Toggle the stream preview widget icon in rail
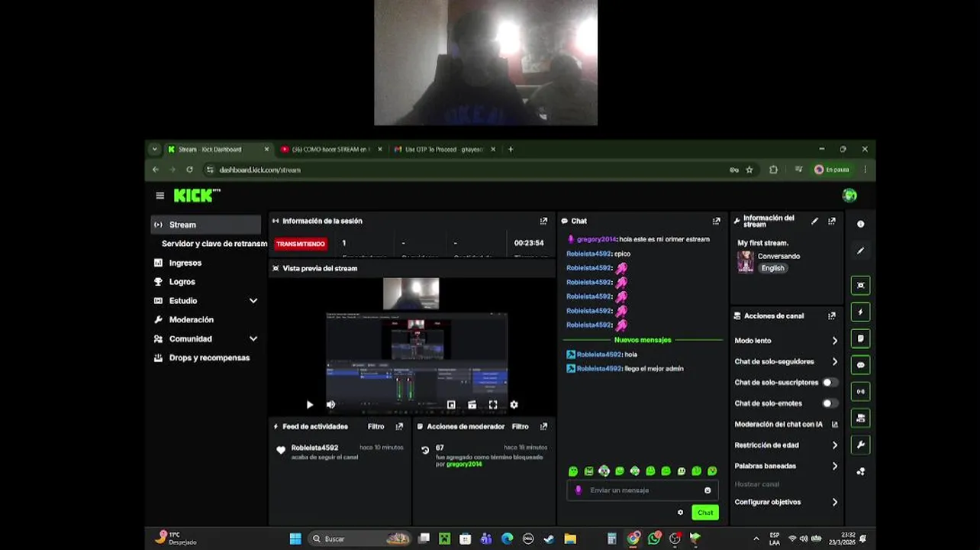 click(x=860, y=285)
